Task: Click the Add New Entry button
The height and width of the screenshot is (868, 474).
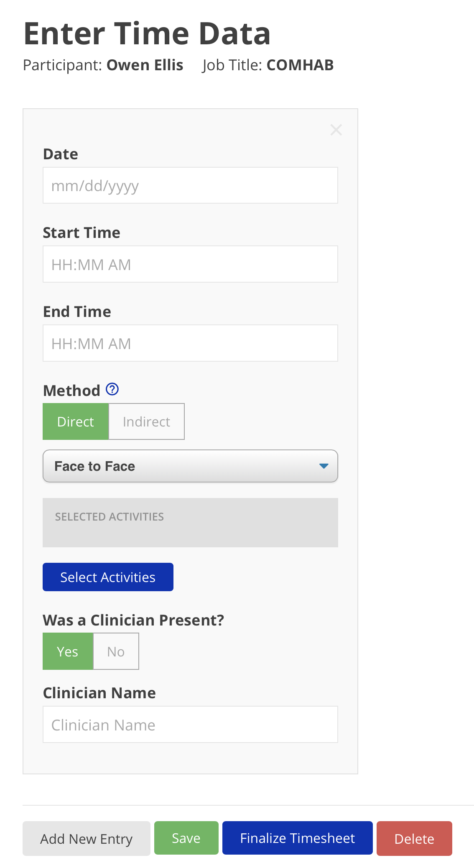Action: click(86, 839)
